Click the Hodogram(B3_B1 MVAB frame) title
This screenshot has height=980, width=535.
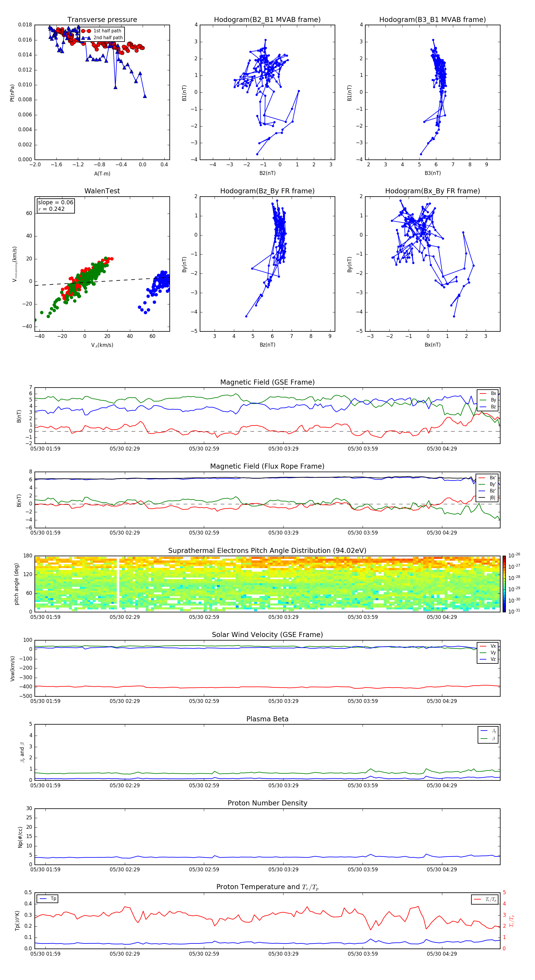click(x=432, y=19)
